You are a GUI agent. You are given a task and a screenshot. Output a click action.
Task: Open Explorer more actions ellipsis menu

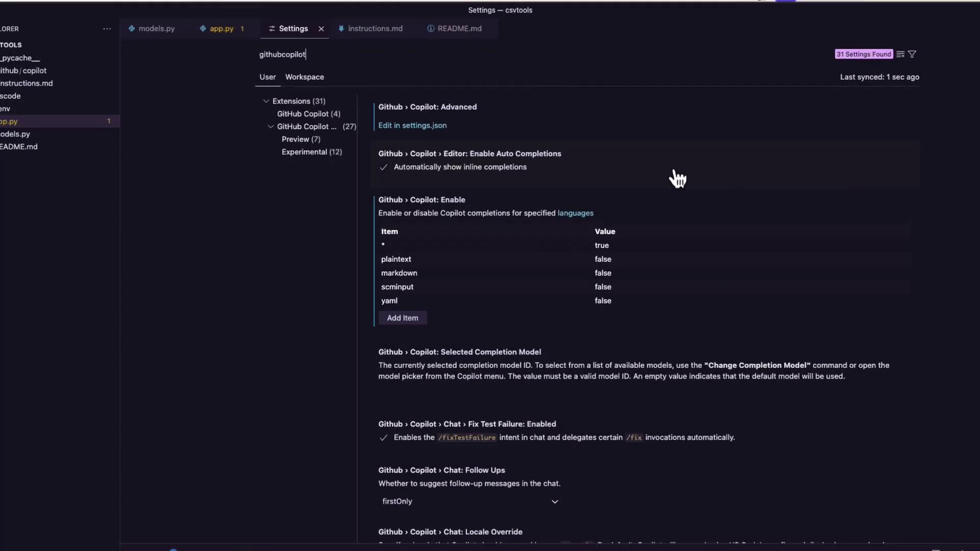tap(107, 29)
